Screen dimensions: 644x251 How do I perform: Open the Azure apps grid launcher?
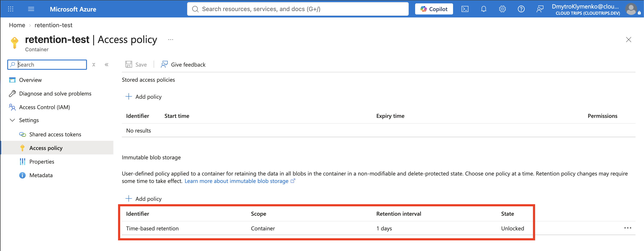click(10, 9)
